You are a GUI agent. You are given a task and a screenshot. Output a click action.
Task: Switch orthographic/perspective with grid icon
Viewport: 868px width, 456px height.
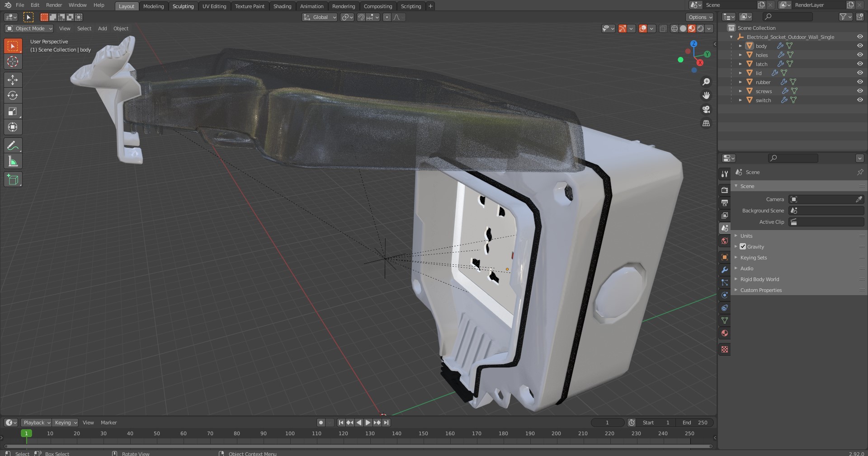706,123
